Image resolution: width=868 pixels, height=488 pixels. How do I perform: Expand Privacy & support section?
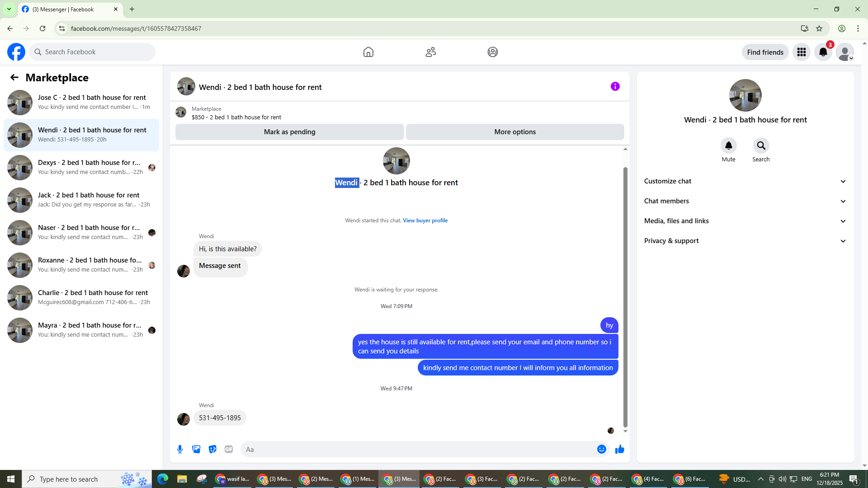[x=745, y=241]
